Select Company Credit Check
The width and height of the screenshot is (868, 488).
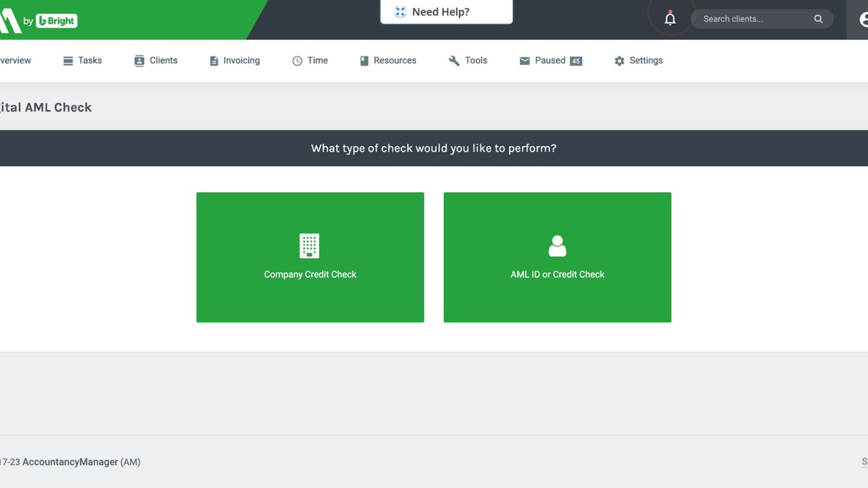point(310,257)
